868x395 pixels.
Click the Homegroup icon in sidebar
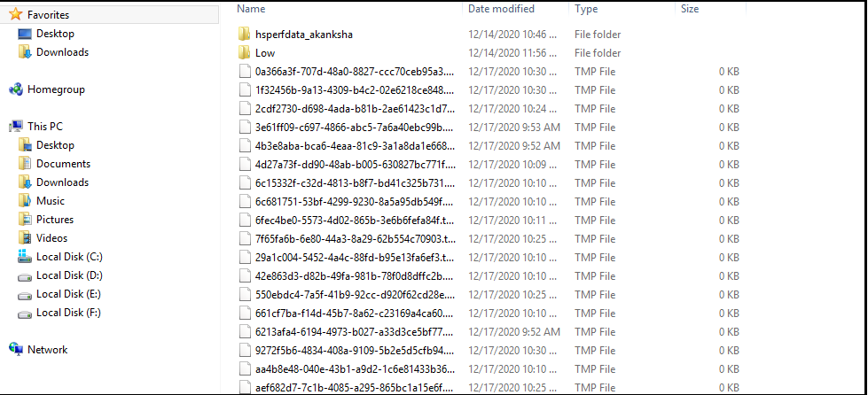(x=16, y=89)
